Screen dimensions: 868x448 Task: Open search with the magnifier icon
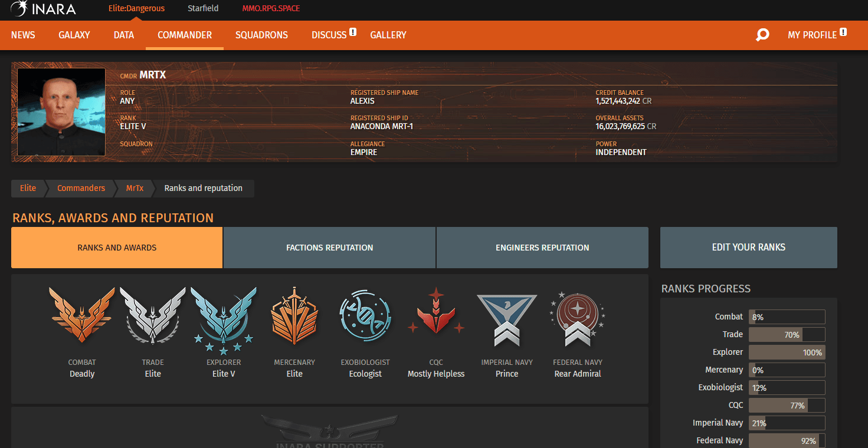coord(762,35)
